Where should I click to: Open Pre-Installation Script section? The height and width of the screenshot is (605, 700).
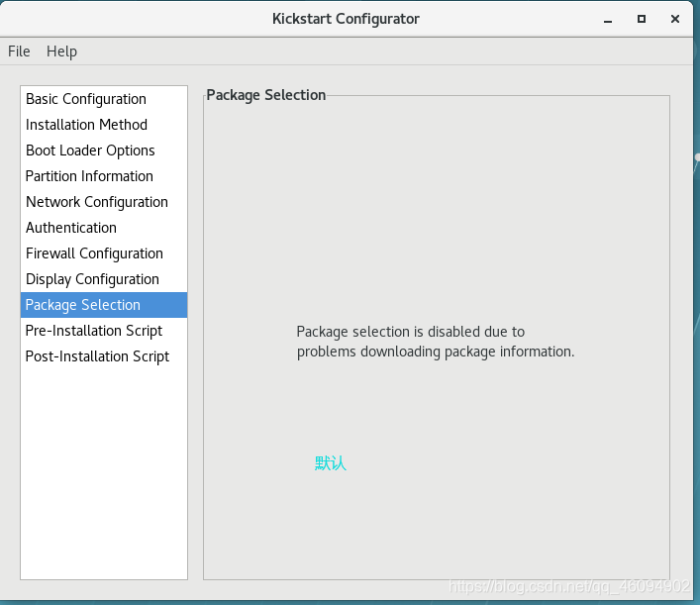(x=104, y=331)
